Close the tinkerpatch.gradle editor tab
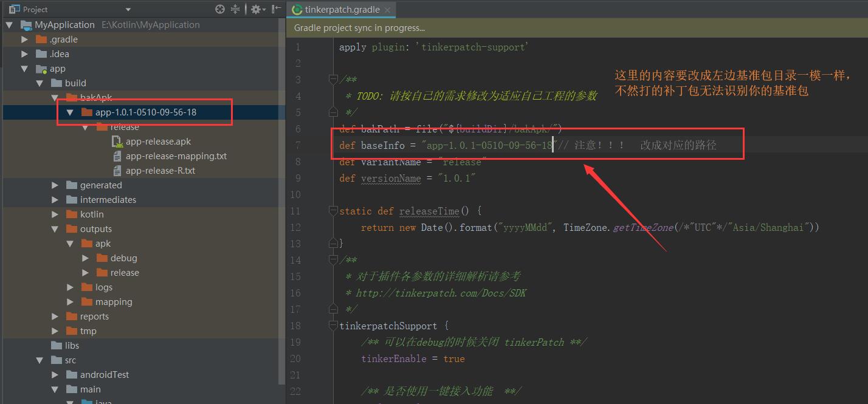The height and width of the screenshot is (404, 868). [x=388, y=10]
